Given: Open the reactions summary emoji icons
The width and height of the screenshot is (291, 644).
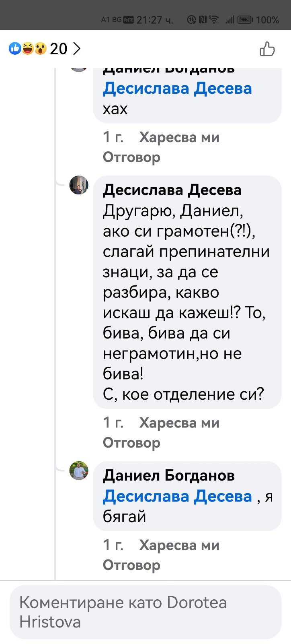Looking at the screenshot, I should pos(28,49).
